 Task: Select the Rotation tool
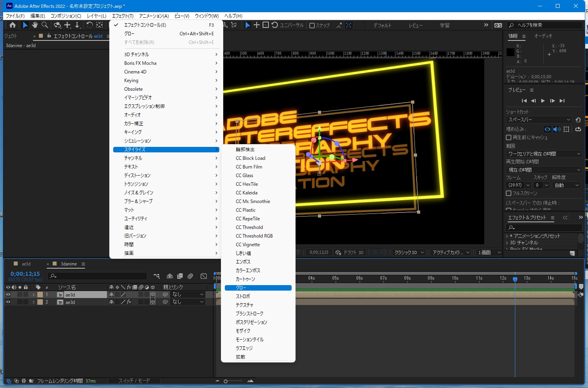tap(90, 25)
